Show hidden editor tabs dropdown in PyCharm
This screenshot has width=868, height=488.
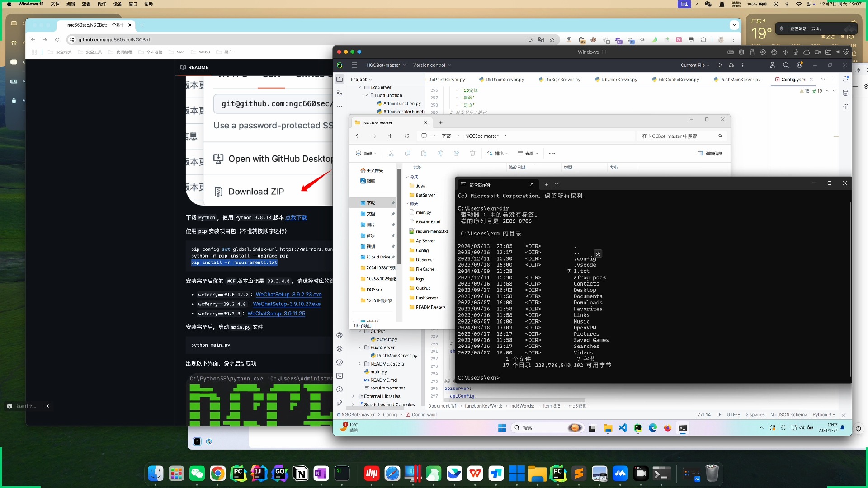[x=823, y=79]
